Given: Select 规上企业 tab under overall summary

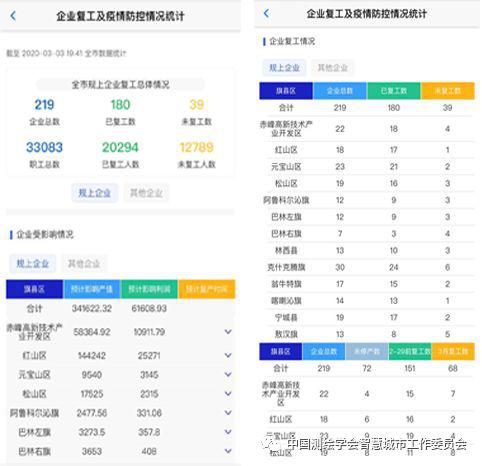Looking at the screenshot, I should tap(95, 193).
